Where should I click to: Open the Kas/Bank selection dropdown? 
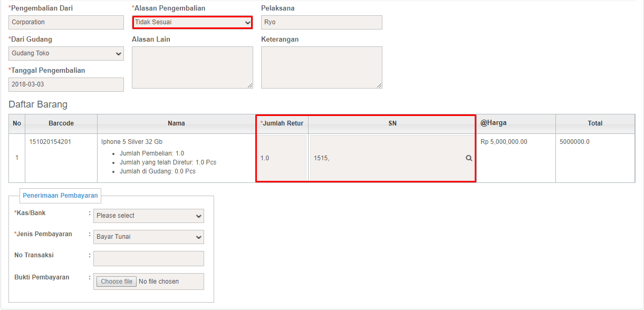point(149,216)
